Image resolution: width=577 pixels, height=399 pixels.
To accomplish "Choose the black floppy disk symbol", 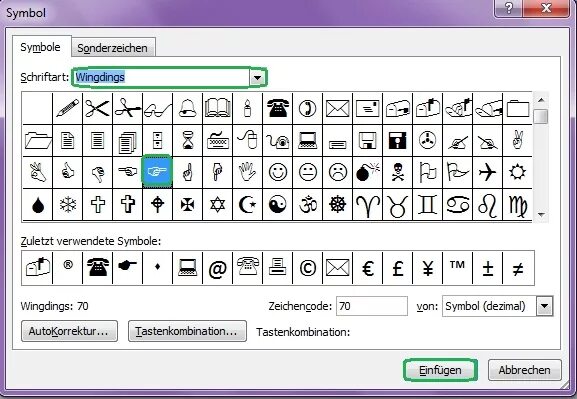I will click(397, 140).
